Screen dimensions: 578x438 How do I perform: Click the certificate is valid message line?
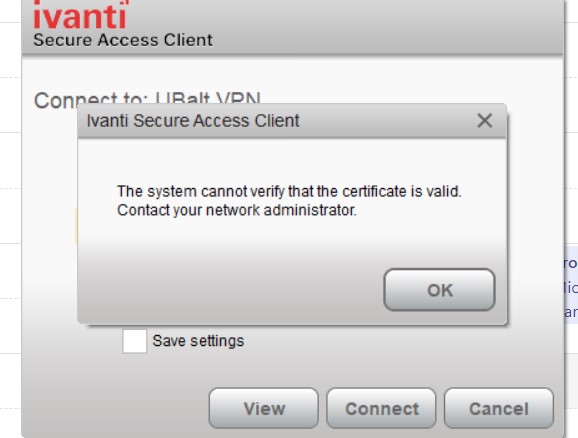(x=289, y=191)
